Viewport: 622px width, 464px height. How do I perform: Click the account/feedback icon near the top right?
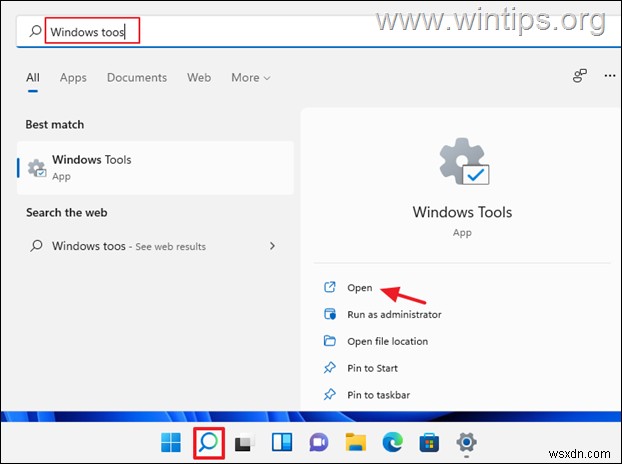tap(580, 75)
